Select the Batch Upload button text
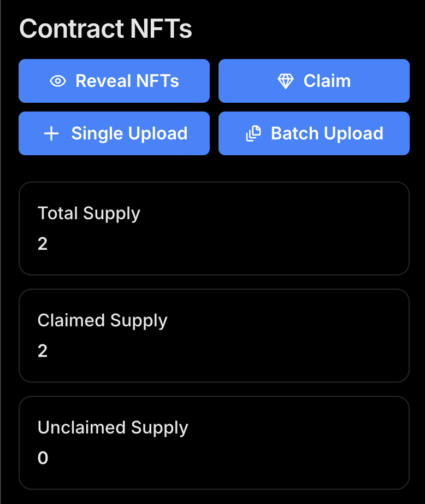This screenshot has width=425, height=504. [x=327, y=134]
